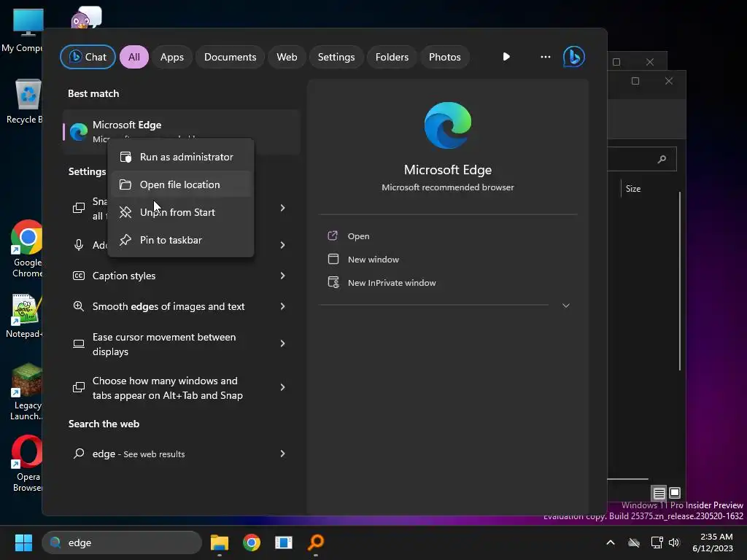Open the Windows Start button
The height and width of the screenshot is (560, 747).
tap(23, 542)
